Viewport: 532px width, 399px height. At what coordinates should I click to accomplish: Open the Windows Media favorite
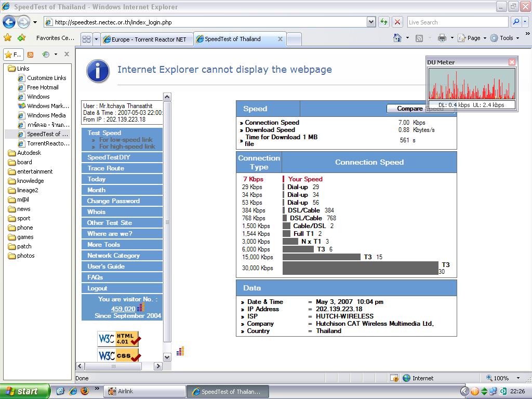(42, 115)
